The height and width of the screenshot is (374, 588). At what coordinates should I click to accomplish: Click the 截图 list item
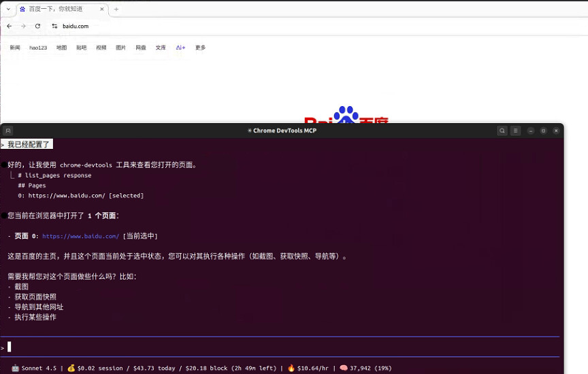pos(21,287)
